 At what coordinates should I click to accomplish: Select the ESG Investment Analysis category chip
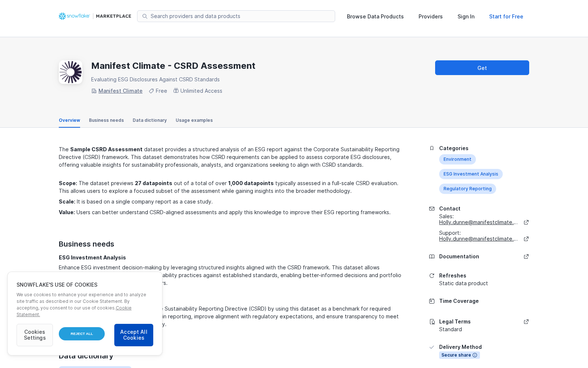(471, 174)
